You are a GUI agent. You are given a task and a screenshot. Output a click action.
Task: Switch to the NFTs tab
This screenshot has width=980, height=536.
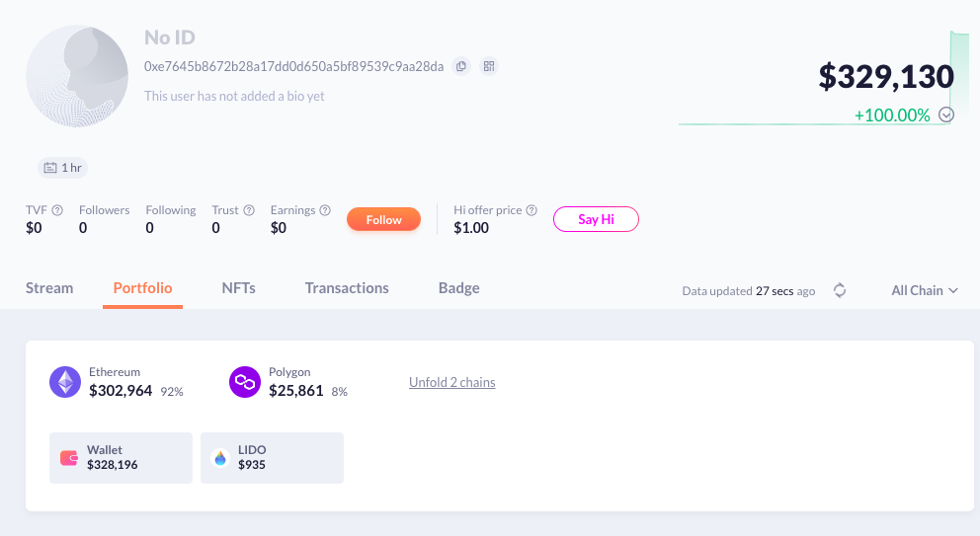tap(239, 288)
